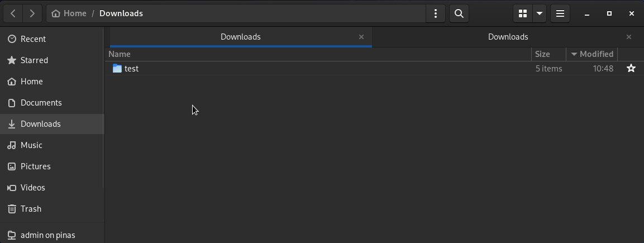Open Documents in the sidebar
Screen dimensions: 644x243
[x=52, y=103]
